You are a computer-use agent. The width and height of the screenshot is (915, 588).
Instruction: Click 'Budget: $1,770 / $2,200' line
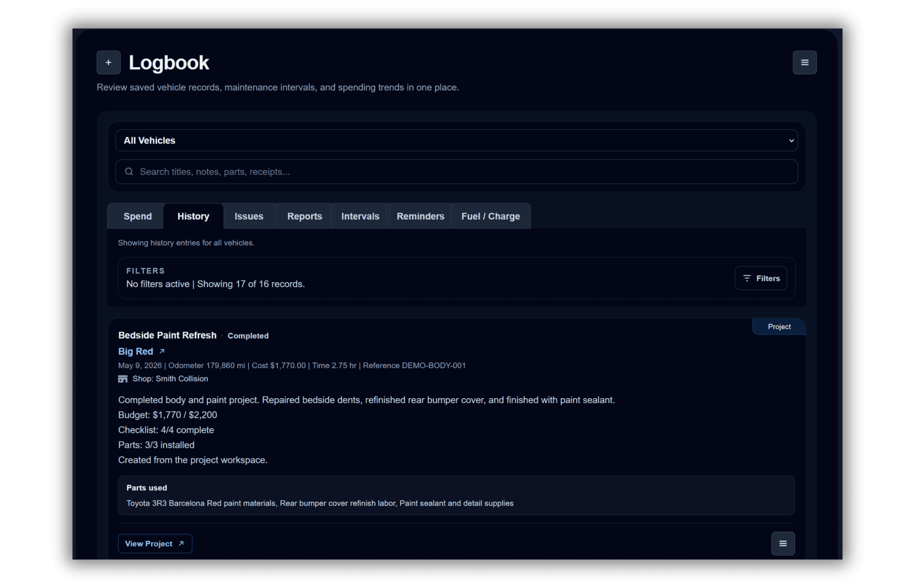click(x=167, y=415)
